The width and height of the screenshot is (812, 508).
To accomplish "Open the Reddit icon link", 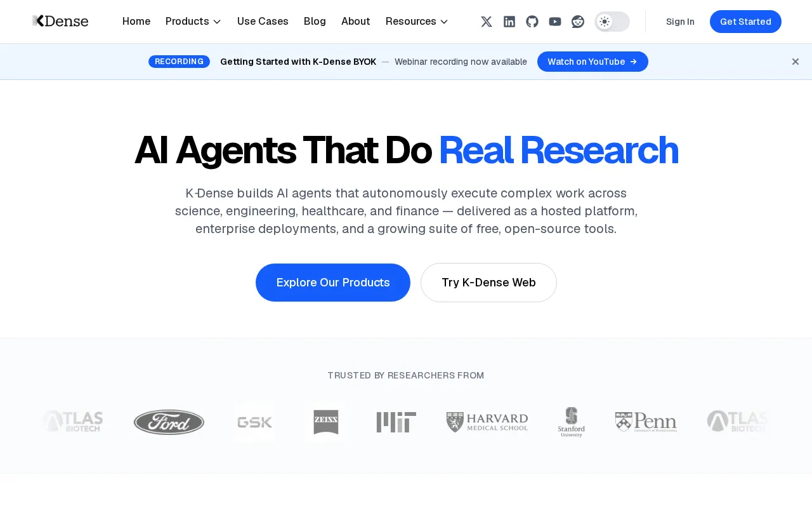I will click(578, 22).
